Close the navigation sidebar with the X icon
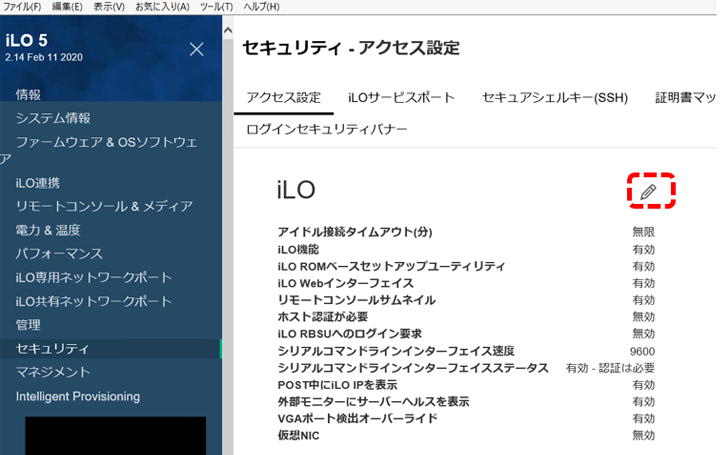This screenshot has height=455, width=720. (197, 49)
